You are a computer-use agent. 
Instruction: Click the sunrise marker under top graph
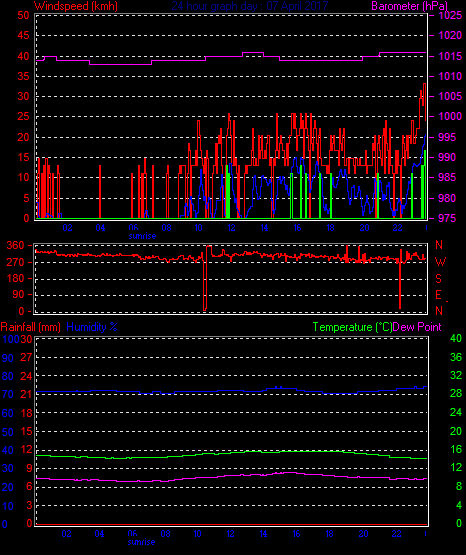[142, 236]
